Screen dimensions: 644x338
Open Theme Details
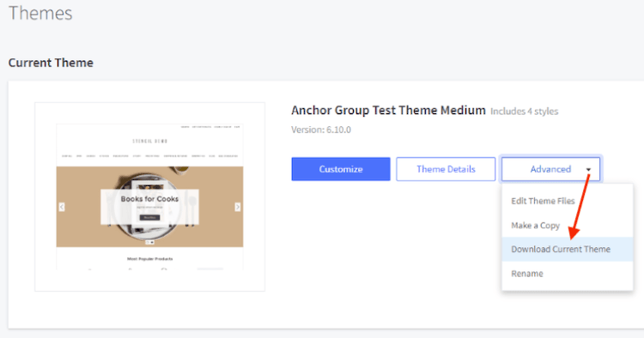(446, 169)
